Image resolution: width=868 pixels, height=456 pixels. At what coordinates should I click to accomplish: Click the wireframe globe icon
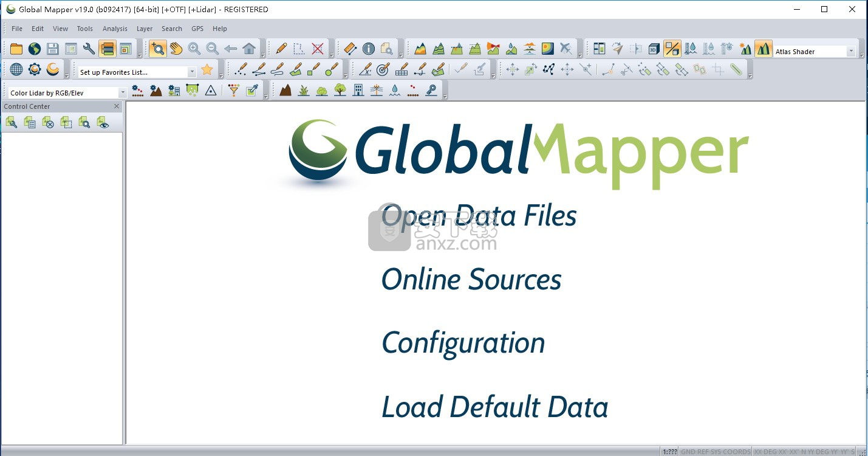(x=16, y=69)
